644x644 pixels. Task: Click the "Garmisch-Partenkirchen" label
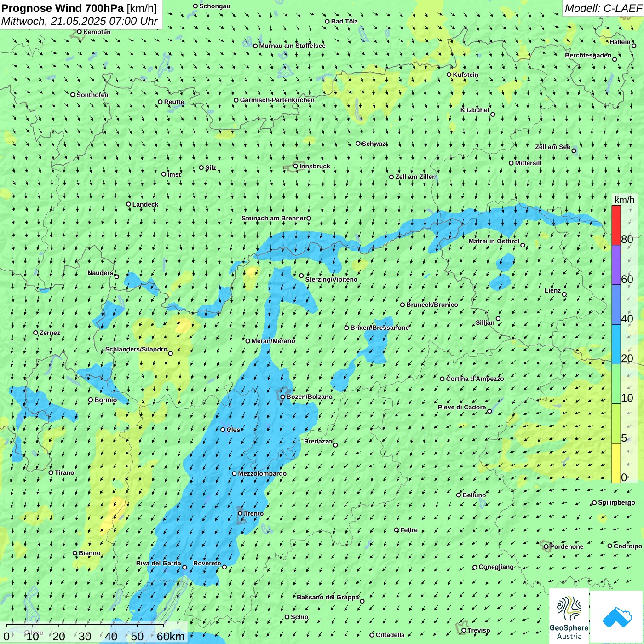pyautogui.click(x=277, y=100)
